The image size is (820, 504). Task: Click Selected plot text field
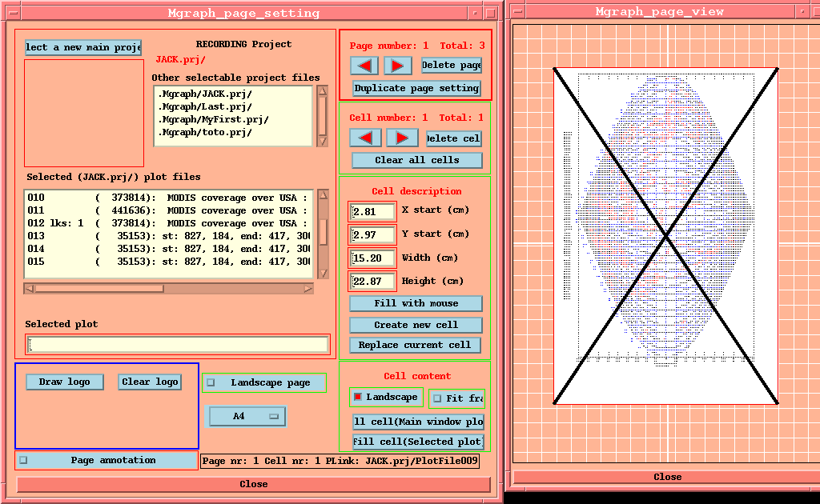[x=178, y=345]
